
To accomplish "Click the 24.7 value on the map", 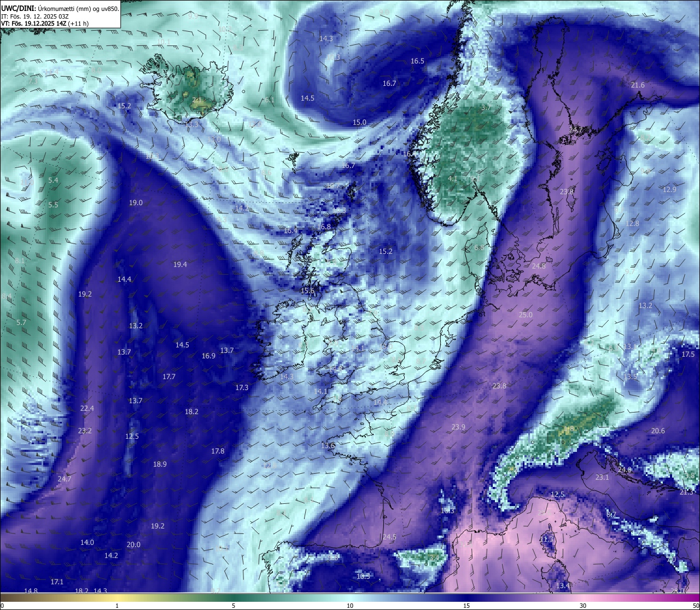I will coord(65,479).
